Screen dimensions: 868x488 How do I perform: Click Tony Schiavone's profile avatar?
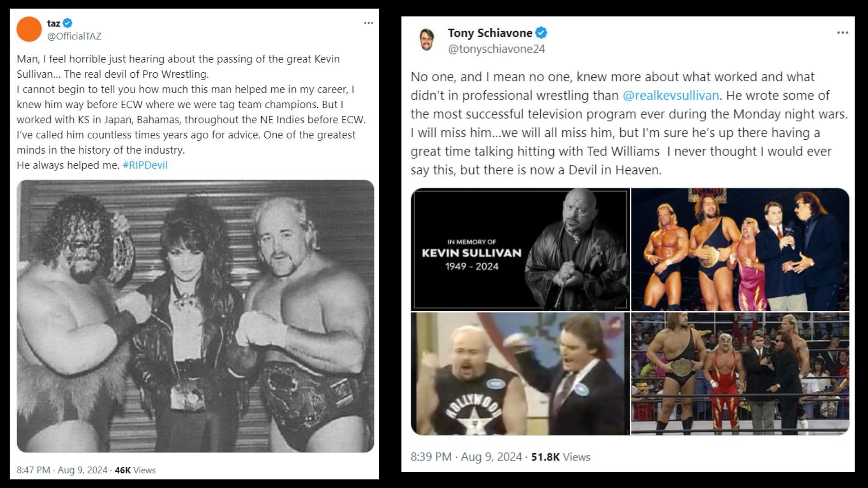click(x=426, y=39)
